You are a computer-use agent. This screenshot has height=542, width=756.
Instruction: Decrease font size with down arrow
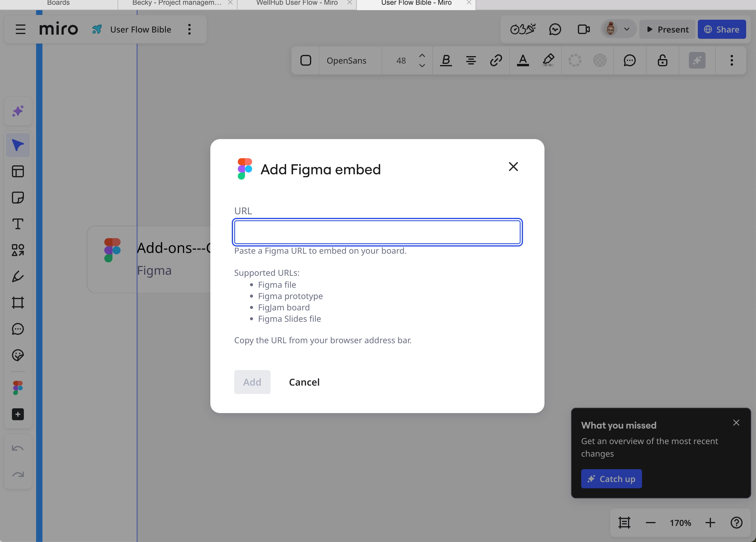coord(422,66)
